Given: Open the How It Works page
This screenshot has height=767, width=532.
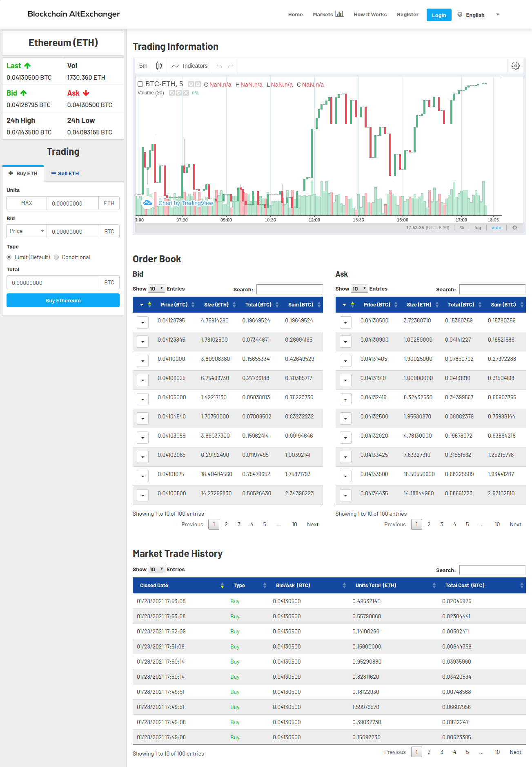Looking at the screenshot, I should (x=370, y=14).
